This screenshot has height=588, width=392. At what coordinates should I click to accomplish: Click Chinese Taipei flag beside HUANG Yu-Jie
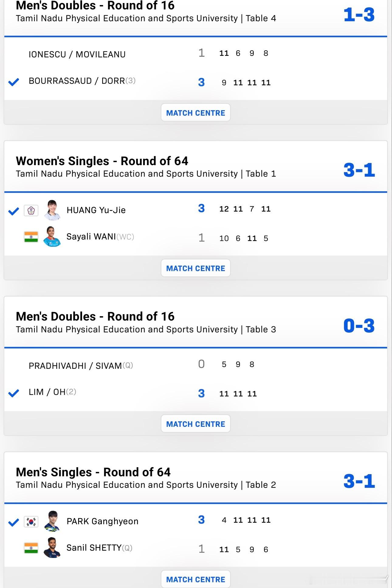pyautogui.click(x=31, y=210)
